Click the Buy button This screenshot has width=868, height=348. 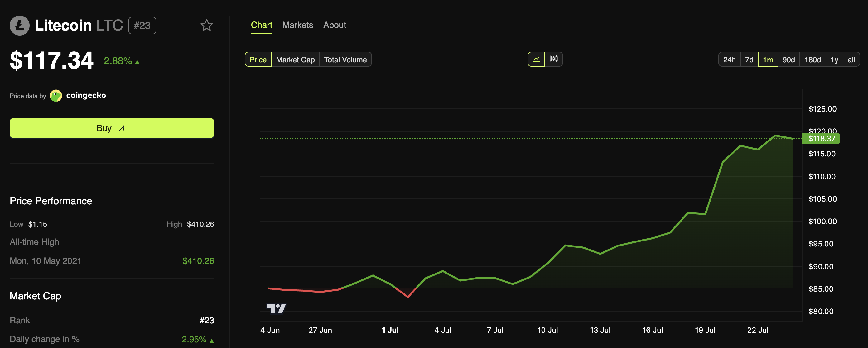coord(112,128)
